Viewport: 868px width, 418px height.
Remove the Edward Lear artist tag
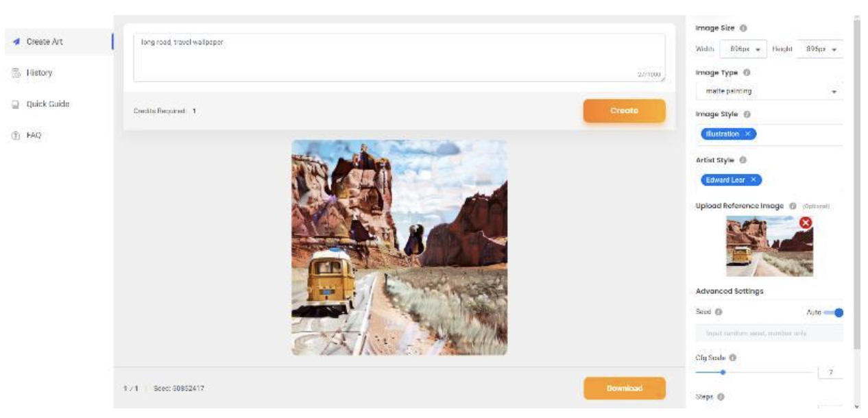pos(753,180)
